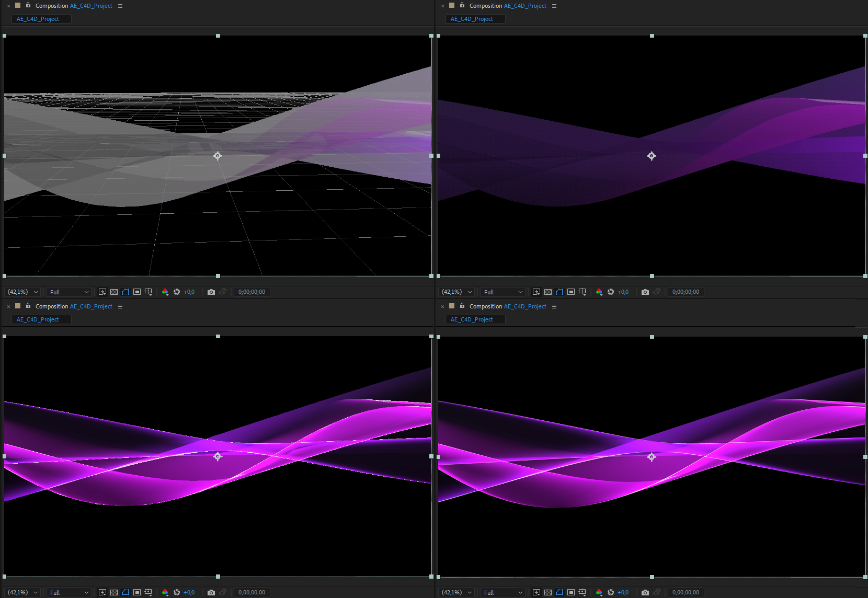Screen dimensions: 868x598
Task: Click the AE_C4D_Project breadcrumb in top-left viewer
Action: pyautogui.click(x=41, y=19)
